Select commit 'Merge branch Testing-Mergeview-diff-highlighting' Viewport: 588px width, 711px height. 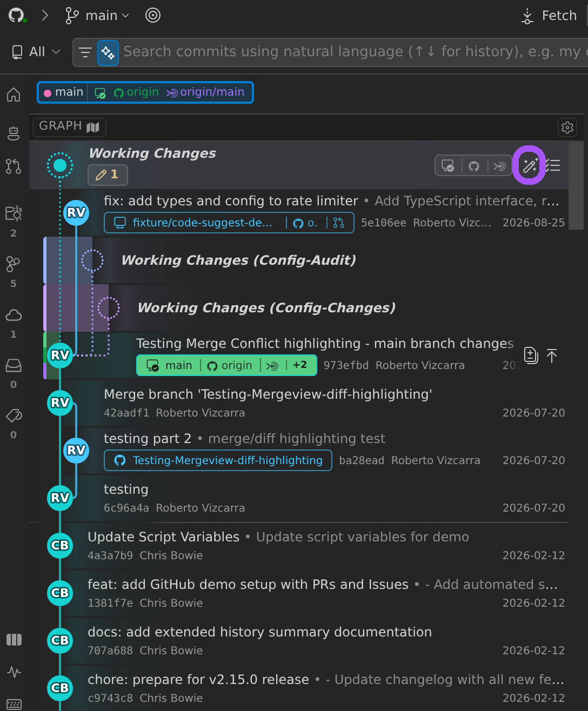tap(299, 403)
